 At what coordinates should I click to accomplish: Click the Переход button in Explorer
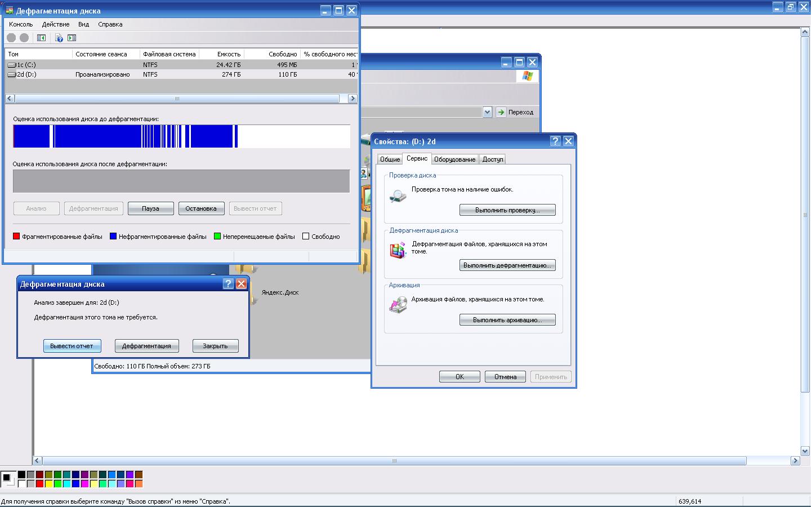[515, 112]
